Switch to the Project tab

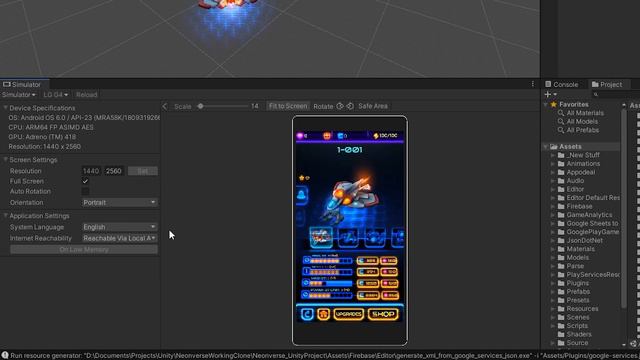(x=607, y=84)
